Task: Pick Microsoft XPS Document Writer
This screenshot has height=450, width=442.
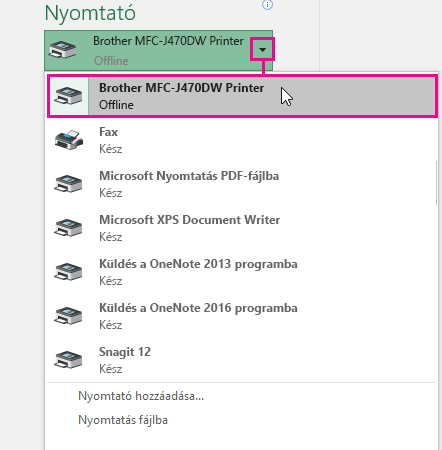Action: click(241, 228)
